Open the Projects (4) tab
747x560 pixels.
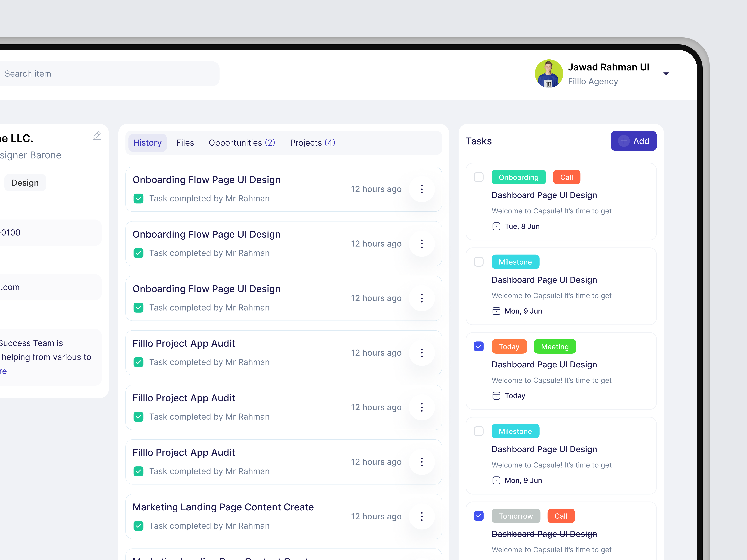click(312, 142)
